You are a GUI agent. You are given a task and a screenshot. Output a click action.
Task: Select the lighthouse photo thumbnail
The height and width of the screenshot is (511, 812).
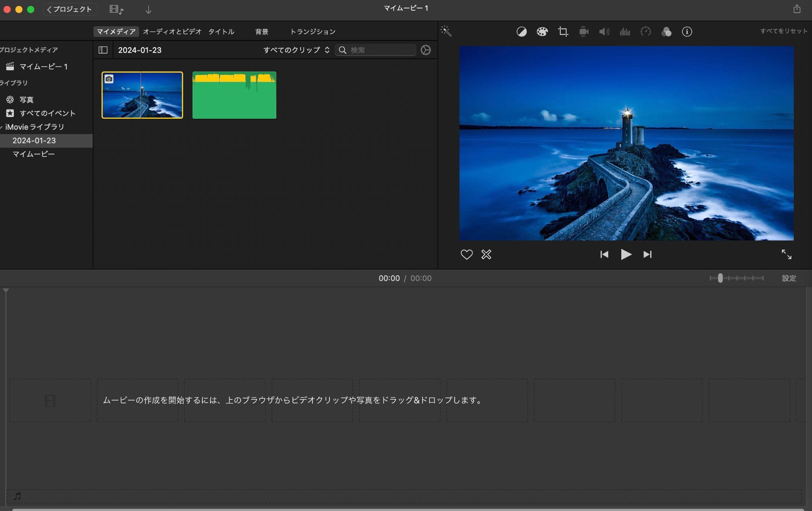click(142, 95)
